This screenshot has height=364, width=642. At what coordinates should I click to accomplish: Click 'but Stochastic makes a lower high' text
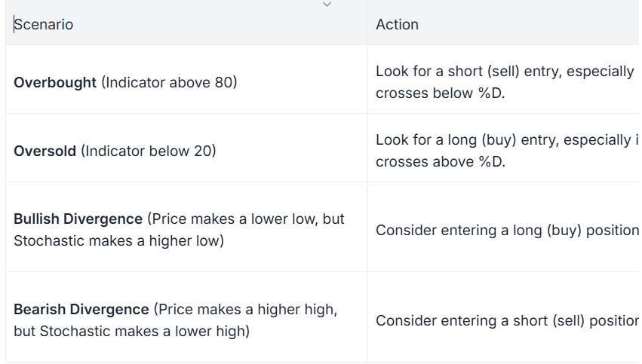click(x=131, y=332)
